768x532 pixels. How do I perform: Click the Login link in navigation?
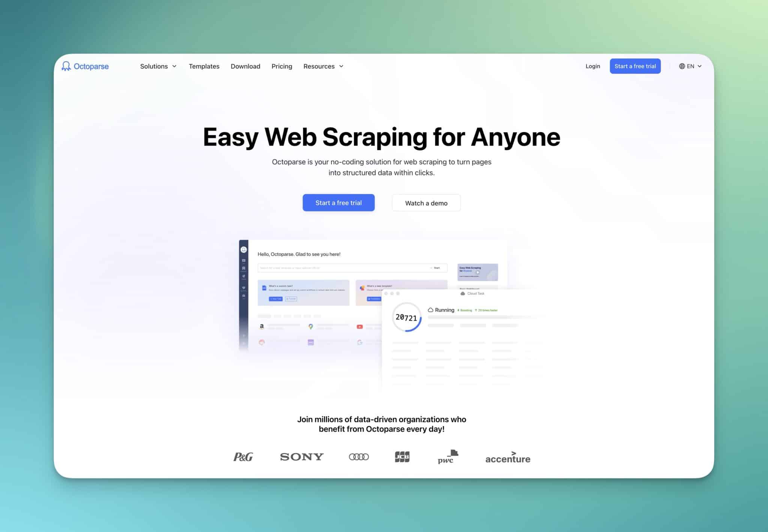593,66
